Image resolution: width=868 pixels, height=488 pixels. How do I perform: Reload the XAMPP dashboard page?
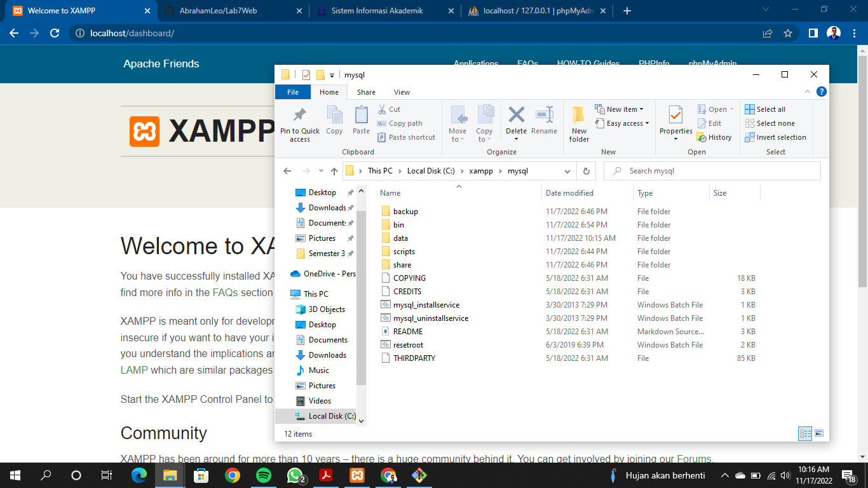click(x=55, y=33)
